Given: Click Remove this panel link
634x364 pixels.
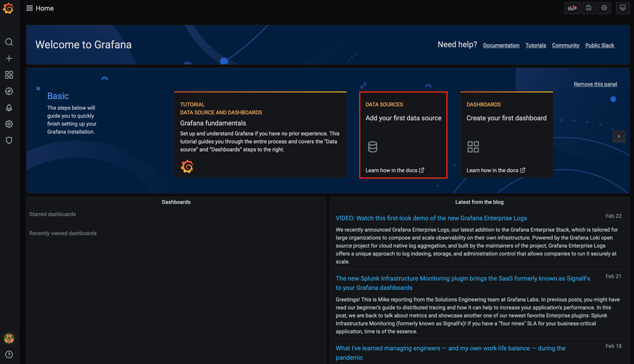Looking at the screenshot, I should tap(595, 84).
